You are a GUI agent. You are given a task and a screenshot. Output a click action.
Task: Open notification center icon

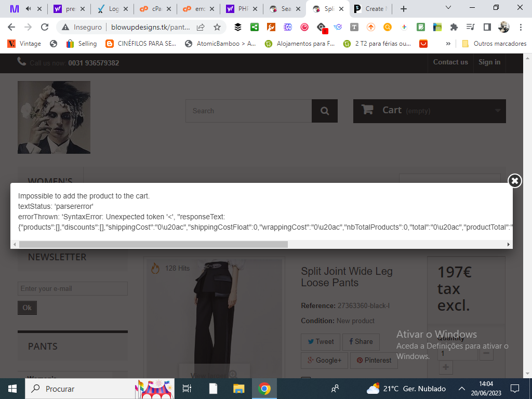point(515,389)
